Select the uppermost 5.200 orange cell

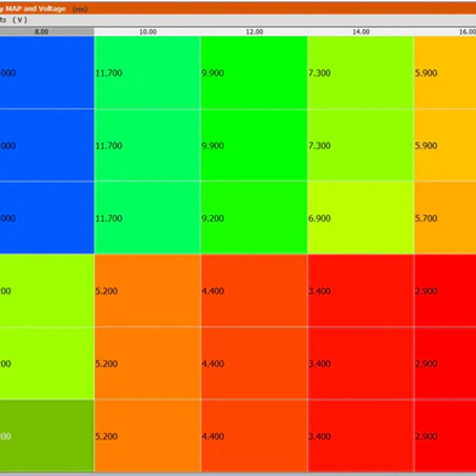coord(148,291)
